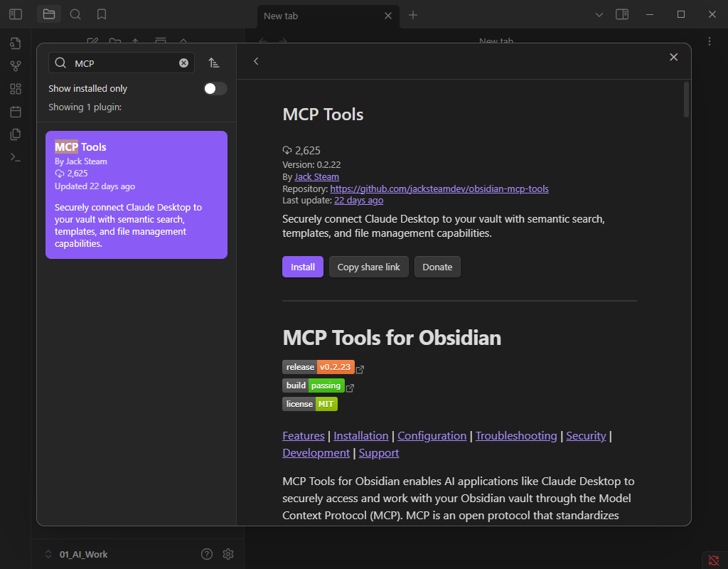Screen dimensions: 728x569
Task: Go back using the modal chevron
Action: tap(256, 61)
